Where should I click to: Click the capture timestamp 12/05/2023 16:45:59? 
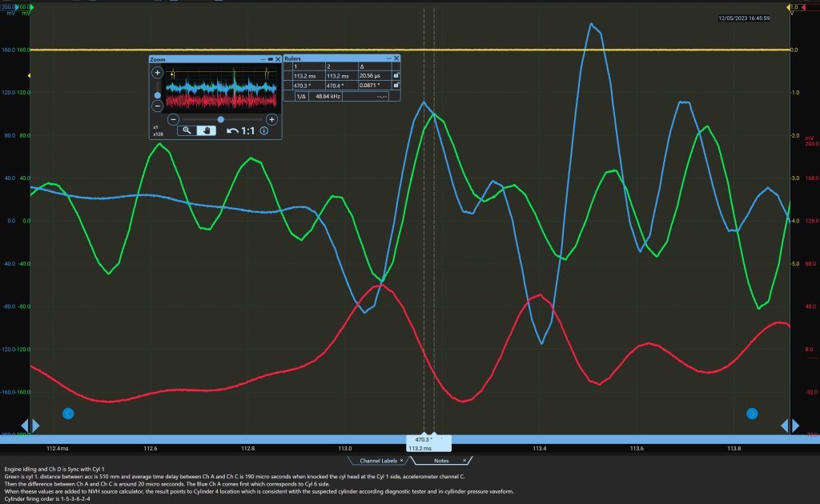pos(744,18)
